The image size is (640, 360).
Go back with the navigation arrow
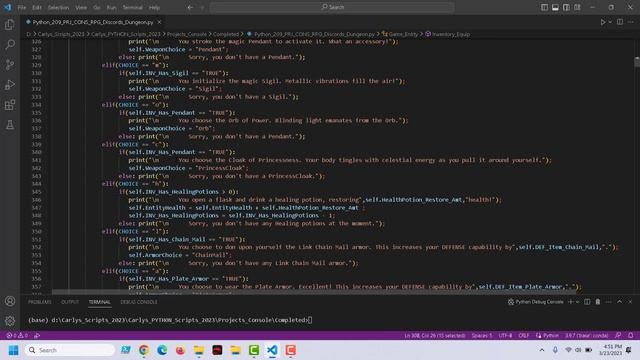tap(190, 7)
